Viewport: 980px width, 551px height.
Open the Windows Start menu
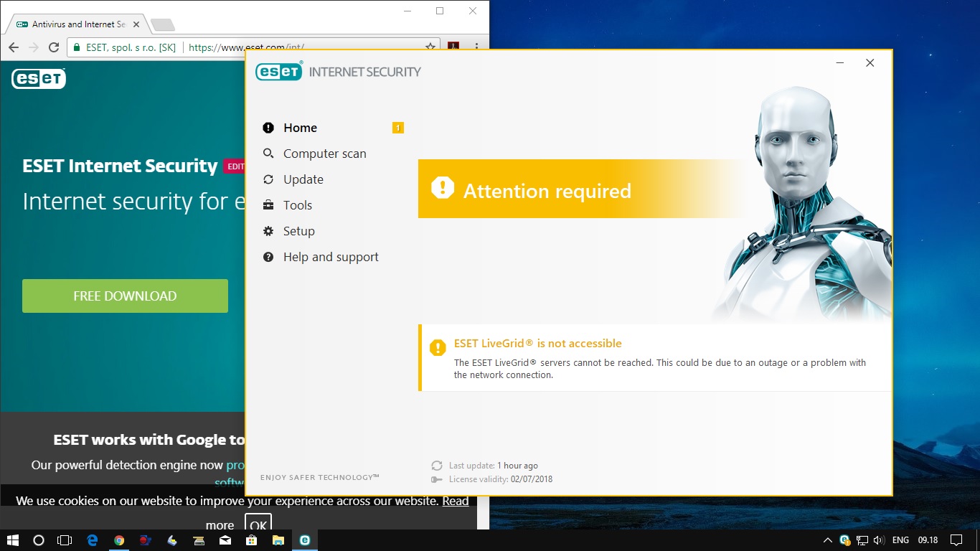click(x=13, y=540)
